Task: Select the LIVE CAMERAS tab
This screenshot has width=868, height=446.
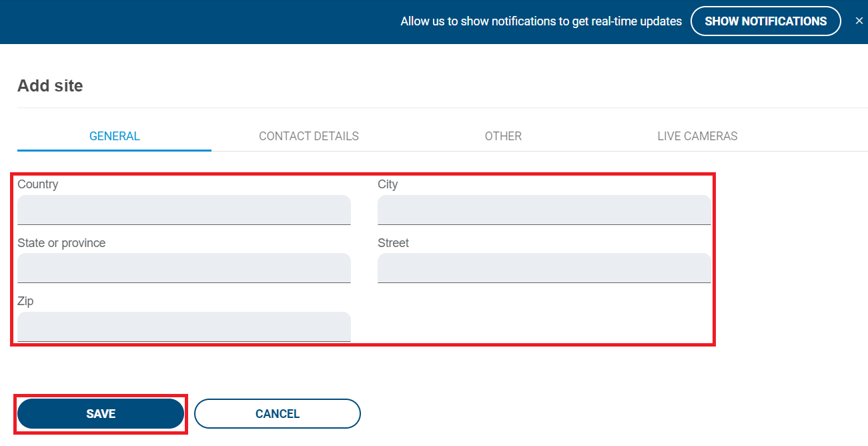Action: tap(697, 136)
